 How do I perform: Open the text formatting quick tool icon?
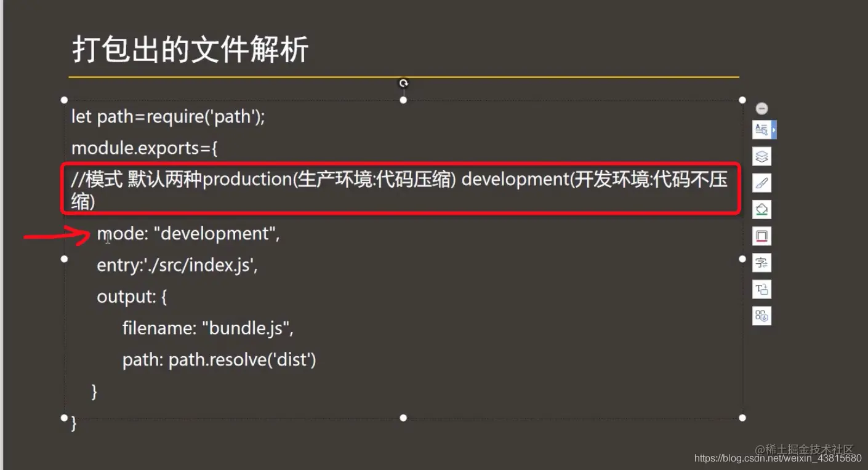(762, 130)
